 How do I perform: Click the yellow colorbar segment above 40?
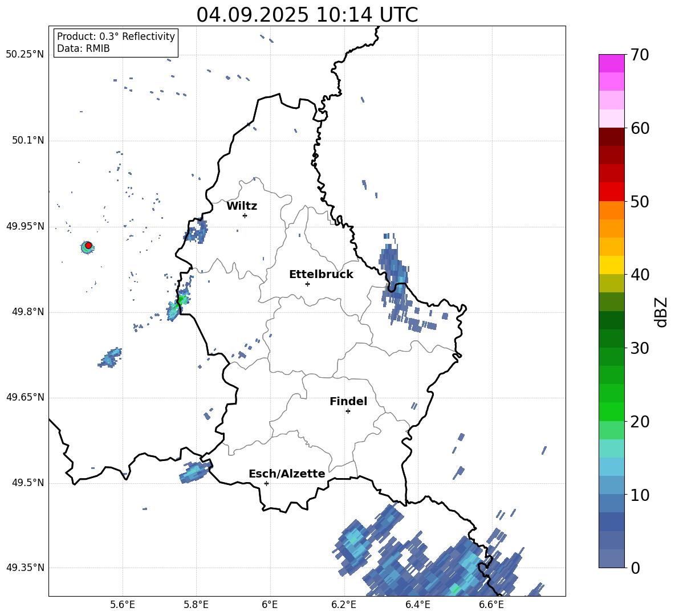612,265
